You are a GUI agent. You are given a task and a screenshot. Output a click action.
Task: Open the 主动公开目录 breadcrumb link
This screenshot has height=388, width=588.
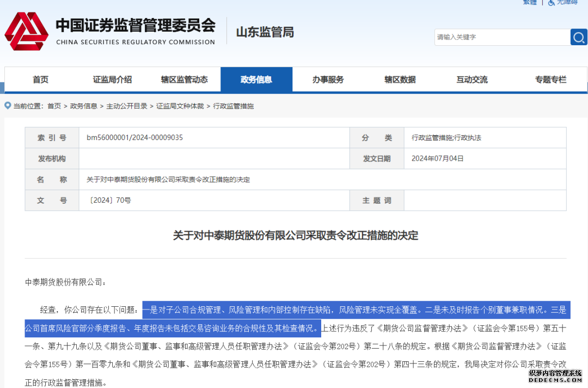point(127,106)
